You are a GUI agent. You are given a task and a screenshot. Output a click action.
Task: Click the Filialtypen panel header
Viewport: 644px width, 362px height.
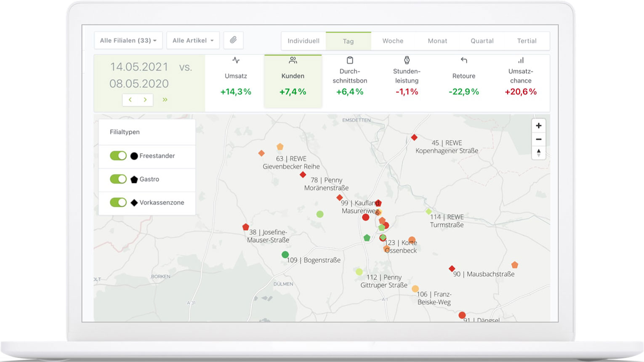(x=147, y=132)
